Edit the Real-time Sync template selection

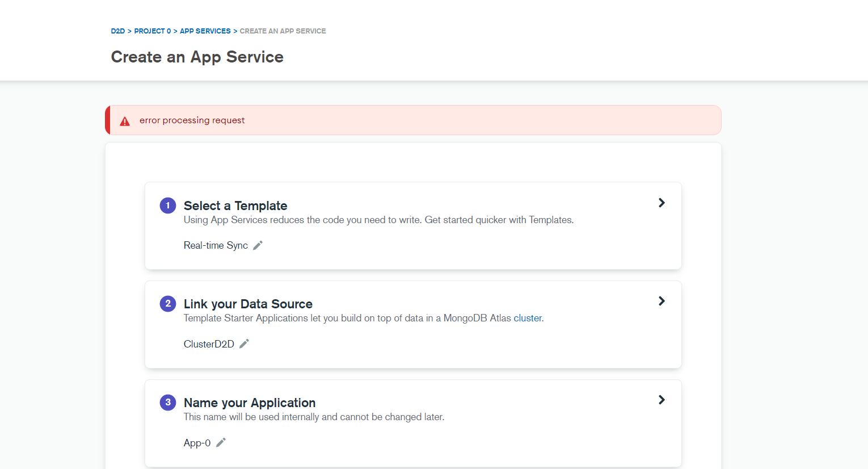pos(258,245)
